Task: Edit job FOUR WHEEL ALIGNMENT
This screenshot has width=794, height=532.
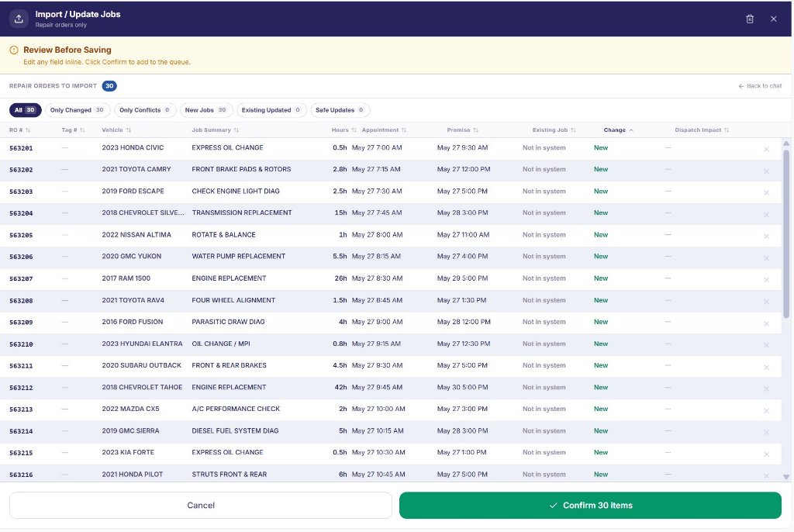Action: (233, 300)
